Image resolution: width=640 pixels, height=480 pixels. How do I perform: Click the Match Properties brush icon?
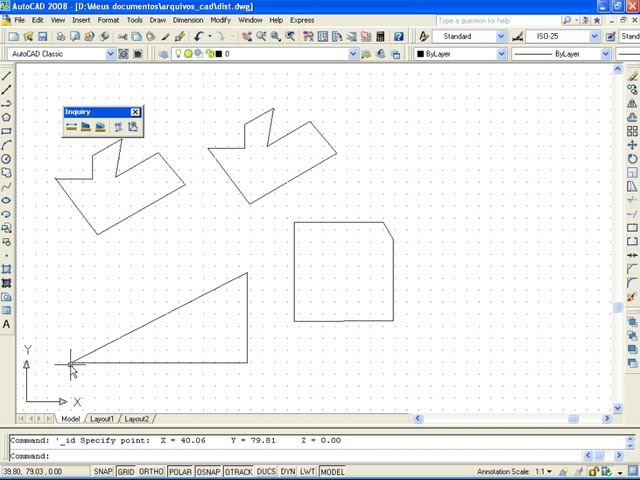(x=165, y=37)
